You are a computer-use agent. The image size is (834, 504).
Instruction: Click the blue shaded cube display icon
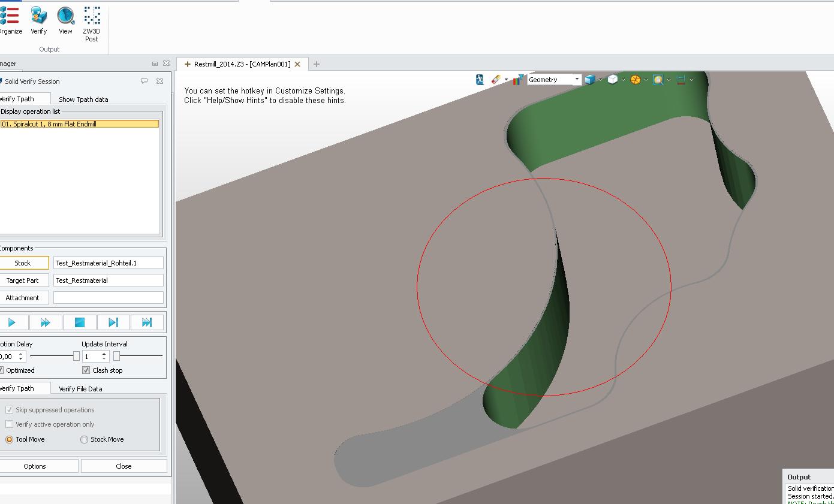coord(590,80)
